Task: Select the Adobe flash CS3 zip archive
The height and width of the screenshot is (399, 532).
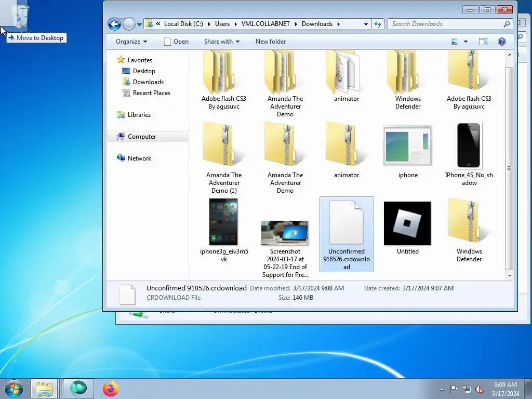Action: pos(469,81)
